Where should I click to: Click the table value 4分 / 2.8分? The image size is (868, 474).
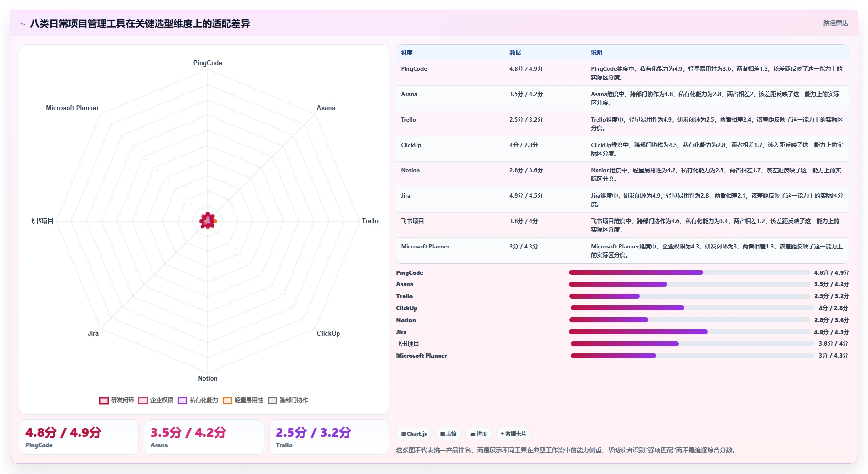(x=524, y=145)
